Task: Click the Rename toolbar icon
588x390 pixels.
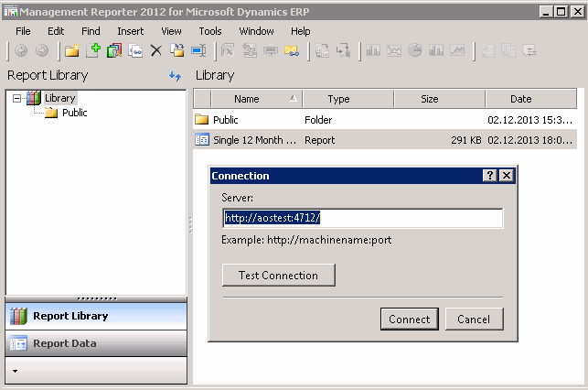Action: pos(198,50)
